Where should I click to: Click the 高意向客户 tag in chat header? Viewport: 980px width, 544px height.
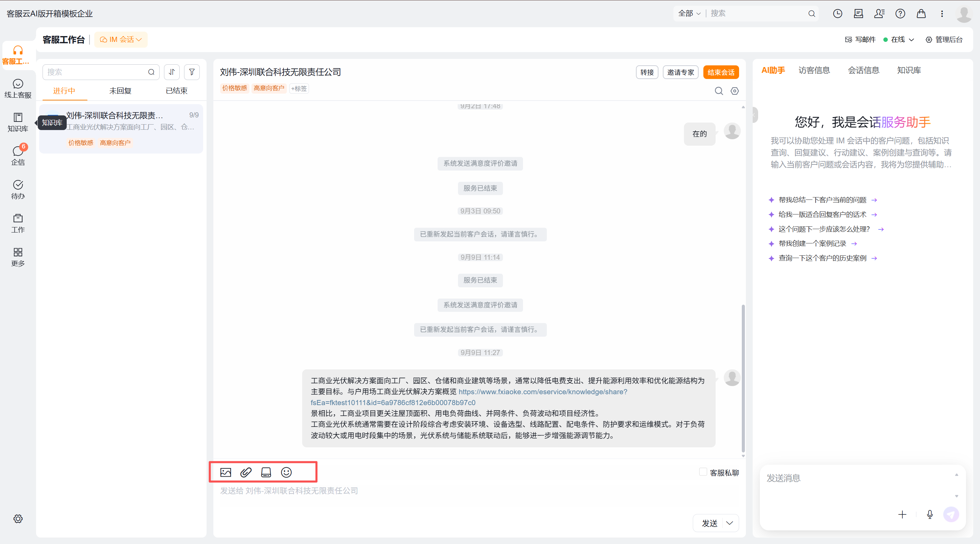268,88
